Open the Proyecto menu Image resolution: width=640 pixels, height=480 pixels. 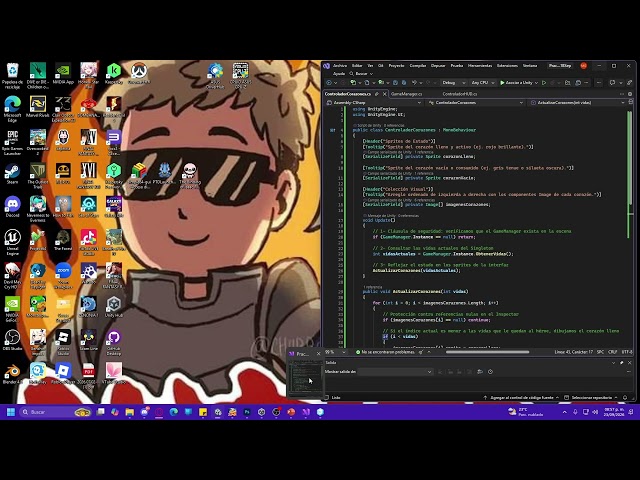[x=396, y=65]
